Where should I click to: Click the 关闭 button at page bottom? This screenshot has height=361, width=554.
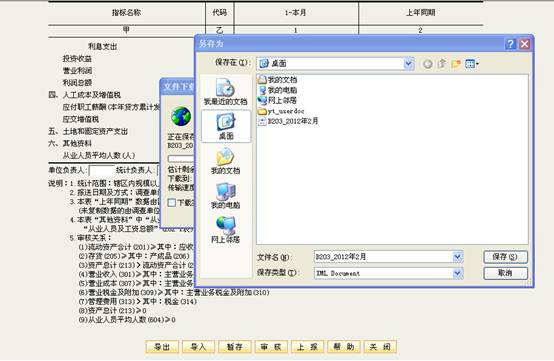point(380,347)
